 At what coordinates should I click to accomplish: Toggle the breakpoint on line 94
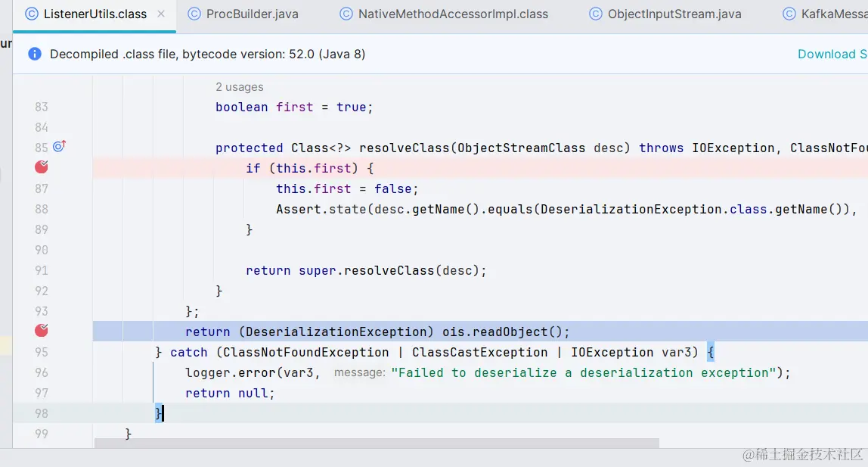pyautogui.click(x=42, y=331)
